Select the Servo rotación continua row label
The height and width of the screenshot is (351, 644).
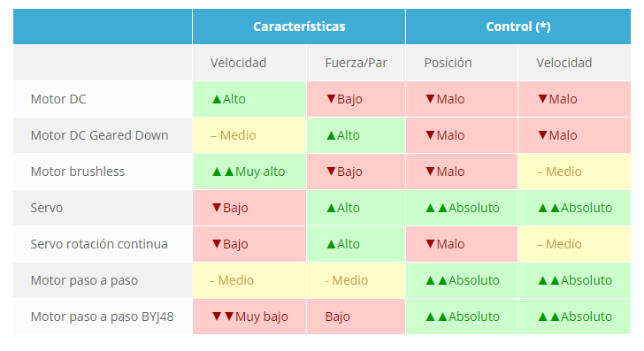99,244
